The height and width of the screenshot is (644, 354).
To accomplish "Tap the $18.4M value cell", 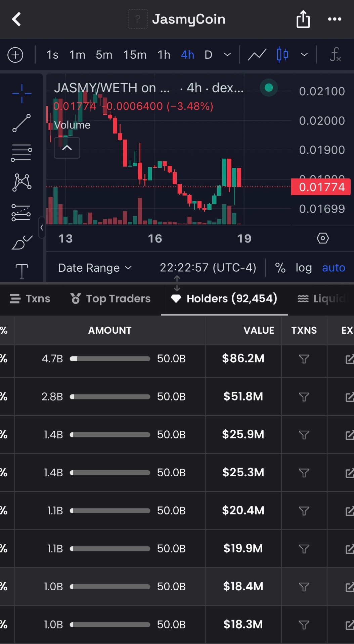I will tap(243, 587).
